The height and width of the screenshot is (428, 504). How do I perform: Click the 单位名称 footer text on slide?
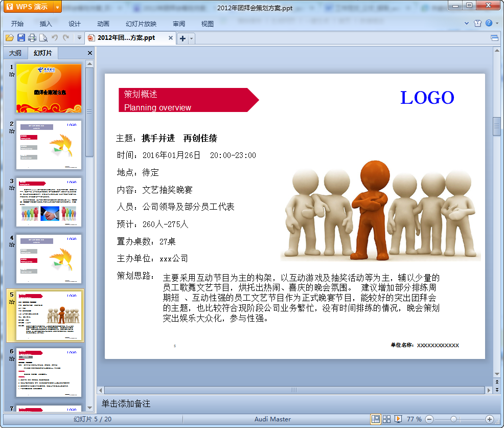425,345
